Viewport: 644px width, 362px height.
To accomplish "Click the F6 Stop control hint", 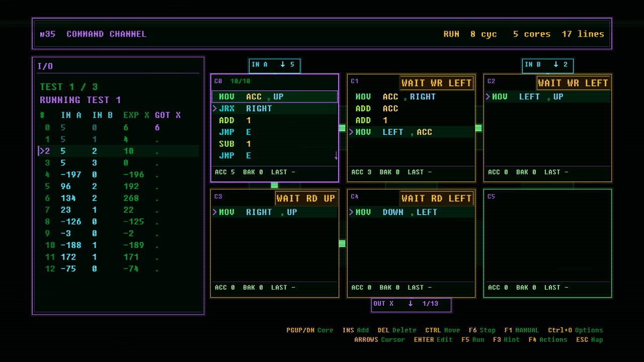I will (x=482, y=330).
